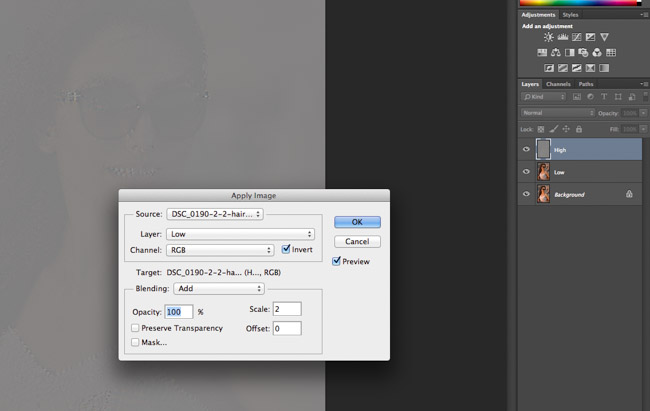The image size is (650, 411).
Task: Open the Kind filter dropdown
Action: point(543,97)
